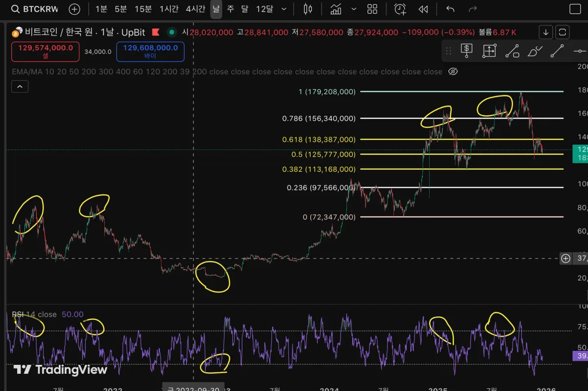This screenshot has width=588, height=391.
Task: Toggle EMA/MA indicator visibility eye
Action: [x=453, y=72]
